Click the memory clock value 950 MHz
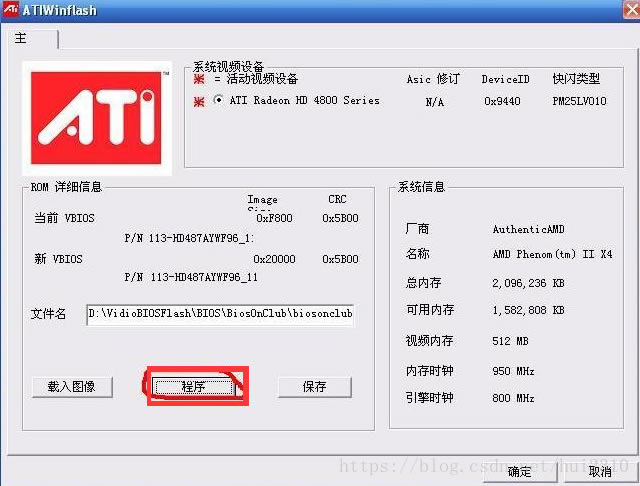Viewport: 640px width, 486px height. click(x=513, y=371)
